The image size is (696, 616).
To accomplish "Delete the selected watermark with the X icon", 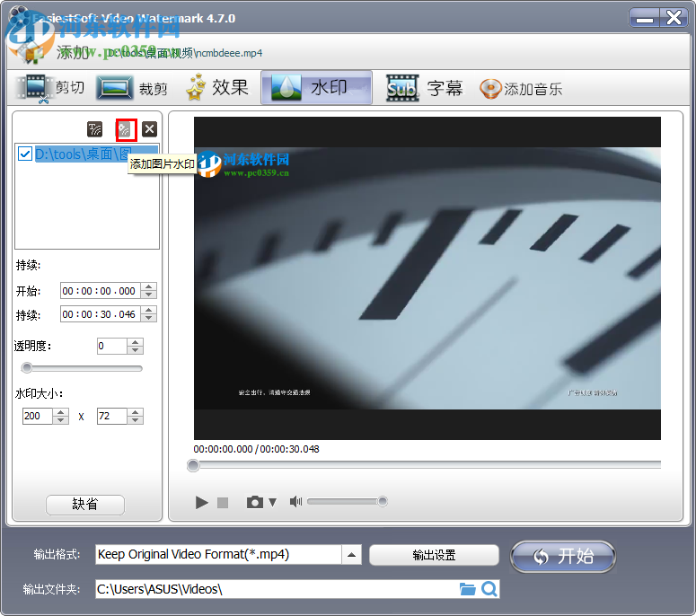I will [150, 129].
